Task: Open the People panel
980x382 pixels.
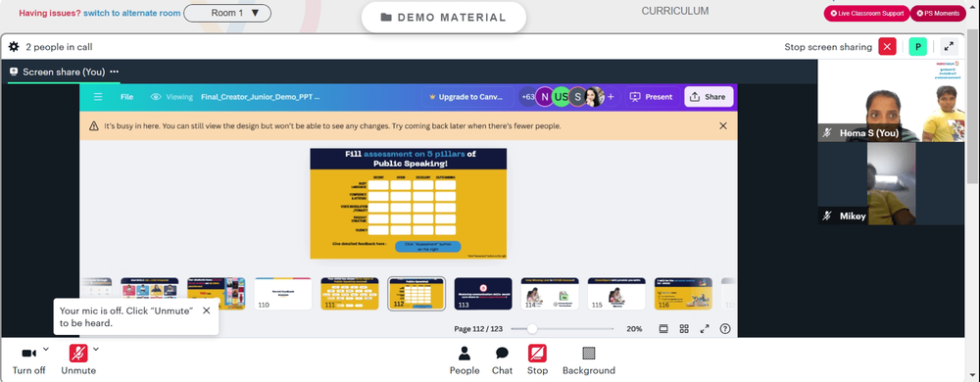Action: tap(465, 360)
